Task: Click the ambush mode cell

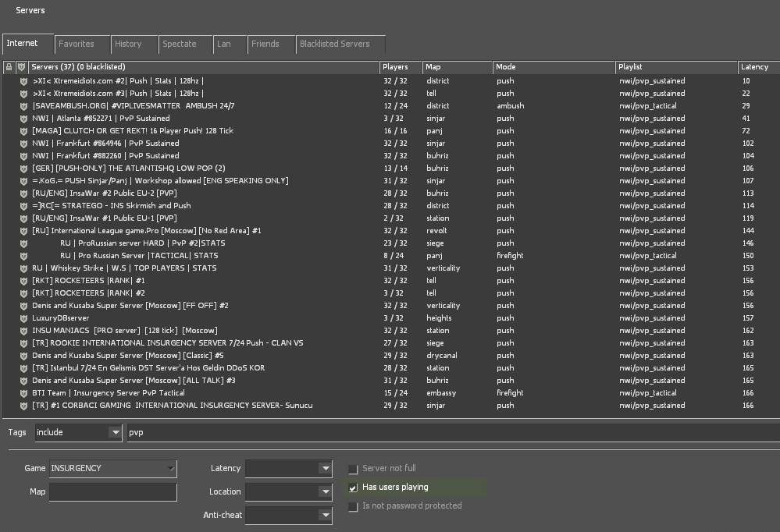Action: [511, 106]
